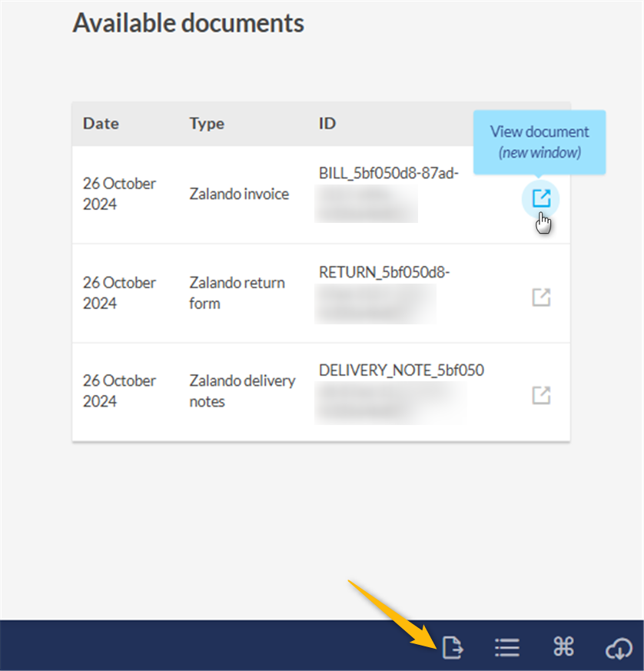The image size is (644, 671).
Task: Click the Type column header
Action: point(207,124)
